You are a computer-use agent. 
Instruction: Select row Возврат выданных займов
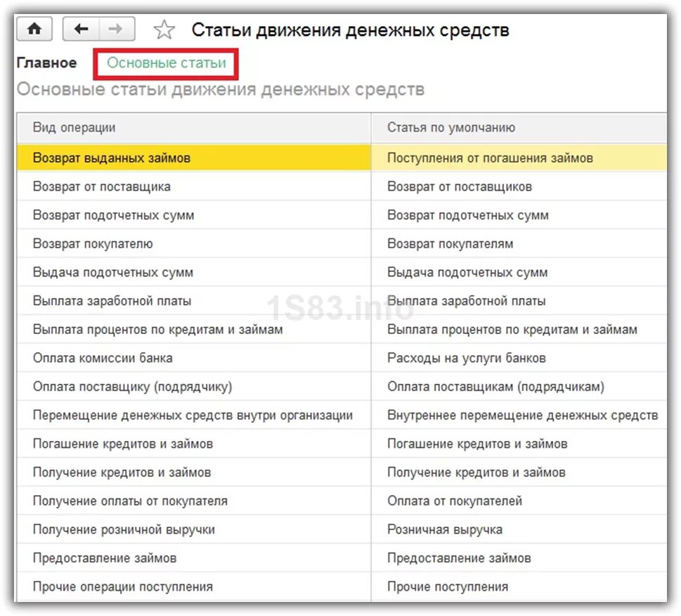194,158
